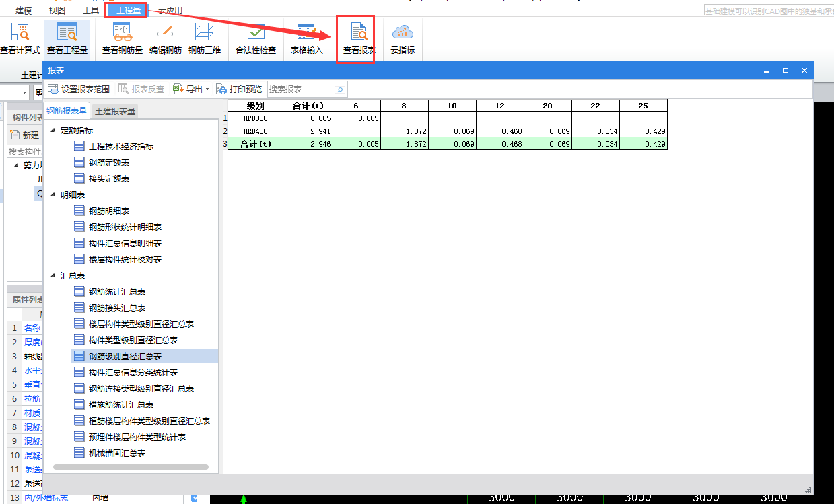Click the report tree horizontal scrollbar
834x504 pixels.
click(x=131, y=466)
